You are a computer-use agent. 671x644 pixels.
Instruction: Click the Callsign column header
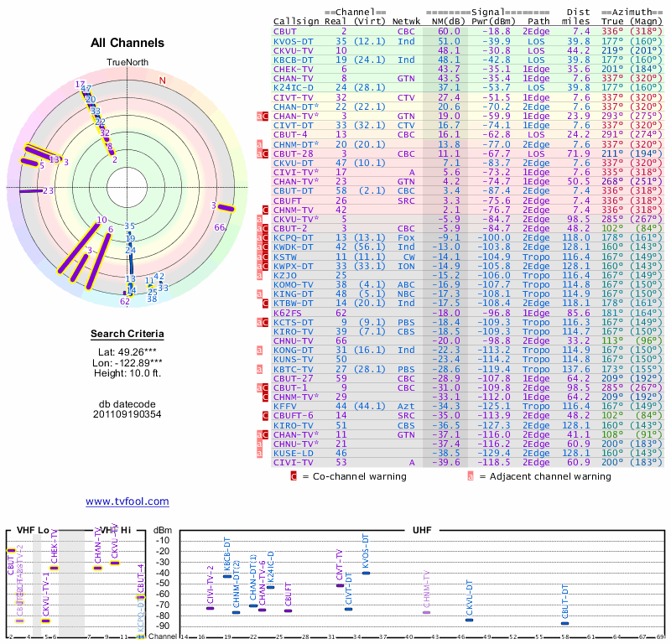296,22
